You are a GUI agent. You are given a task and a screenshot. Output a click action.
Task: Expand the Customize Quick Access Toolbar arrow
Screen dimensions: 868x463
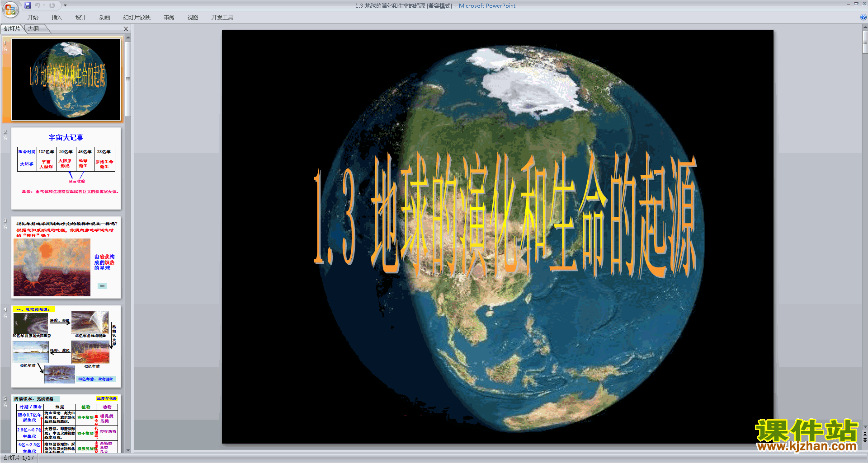tap(65, 5)
